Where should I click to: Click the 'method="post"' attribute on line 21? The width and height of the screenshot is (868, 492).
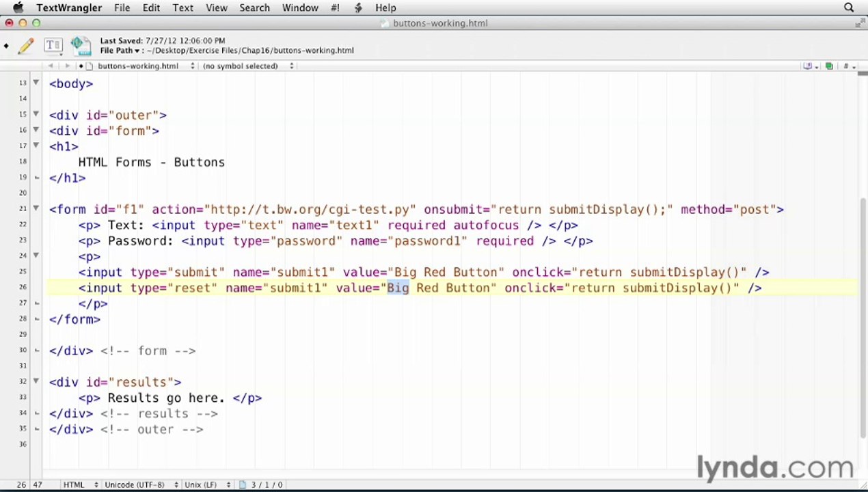(x=728, y=209)
